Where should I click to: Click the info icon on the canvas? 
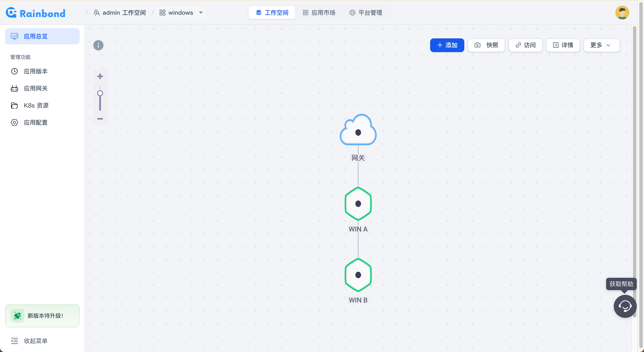pos(98,45)
